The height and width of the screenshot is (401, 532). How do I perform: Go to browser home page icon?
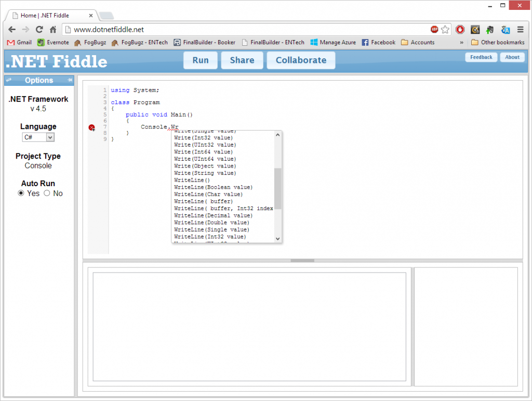pos(53,30)
